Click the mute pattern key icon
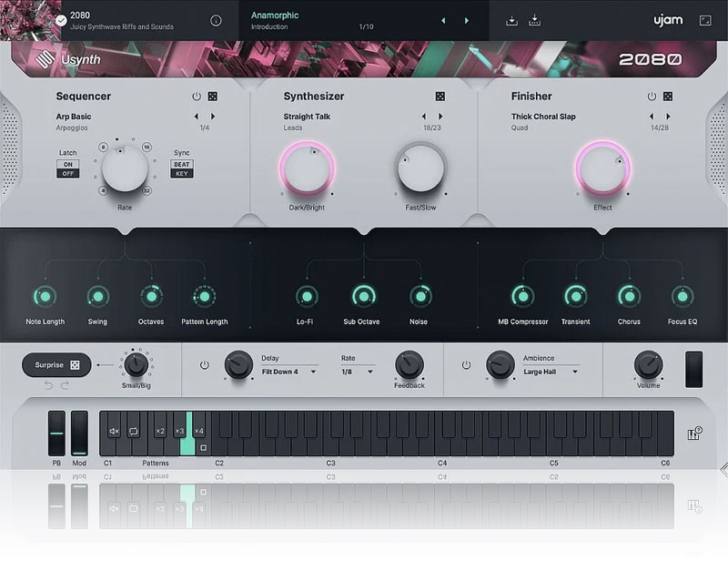This screenshot has height=561, width=728. tap(115, 431)
